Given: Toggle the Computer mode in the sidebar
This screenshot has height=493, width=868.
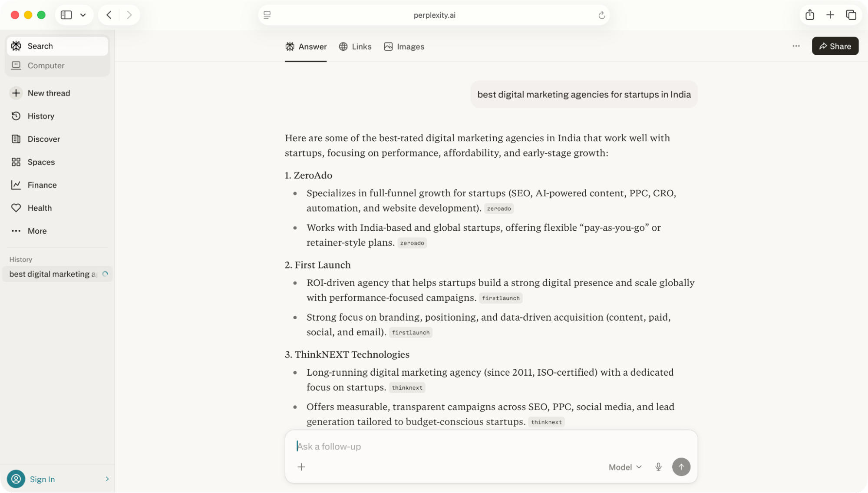Looking at the screenshot, I should point(46,65).
